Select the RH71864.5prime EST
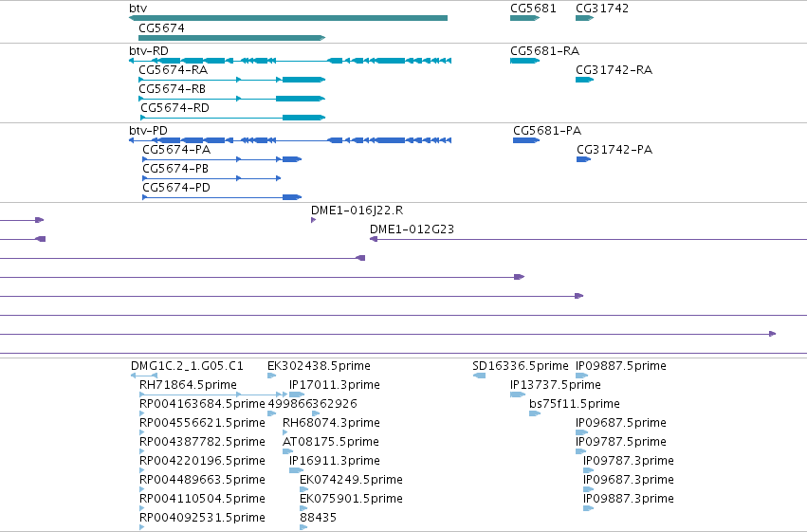Viewport: 807px width, 532px height. coord(213,394)
